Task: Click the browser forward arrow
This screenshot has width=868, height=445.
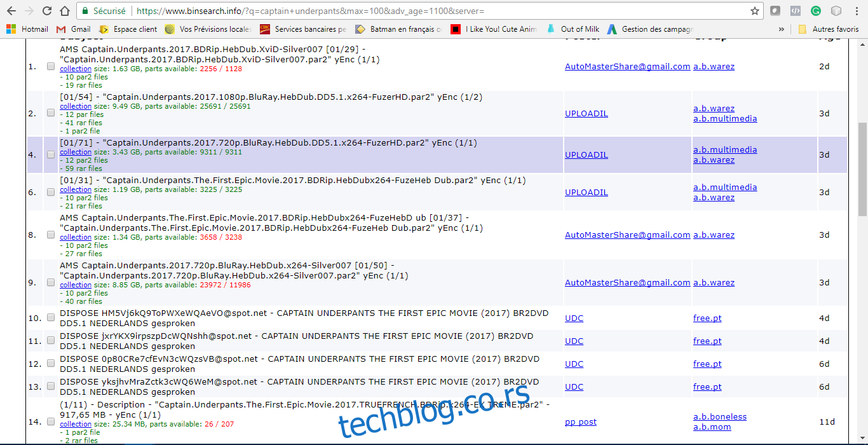Action: tap(29, 11)
